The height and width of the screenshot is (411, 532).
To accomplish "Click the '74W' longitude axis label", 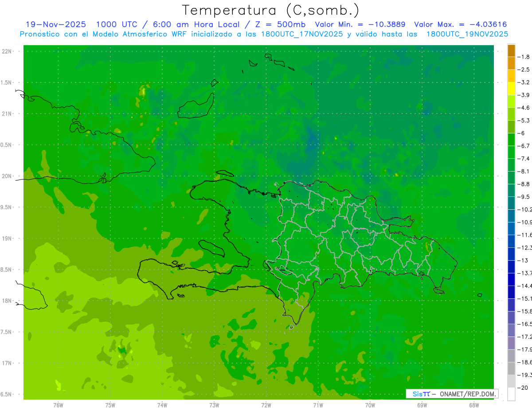I will (x=162, y=405).
